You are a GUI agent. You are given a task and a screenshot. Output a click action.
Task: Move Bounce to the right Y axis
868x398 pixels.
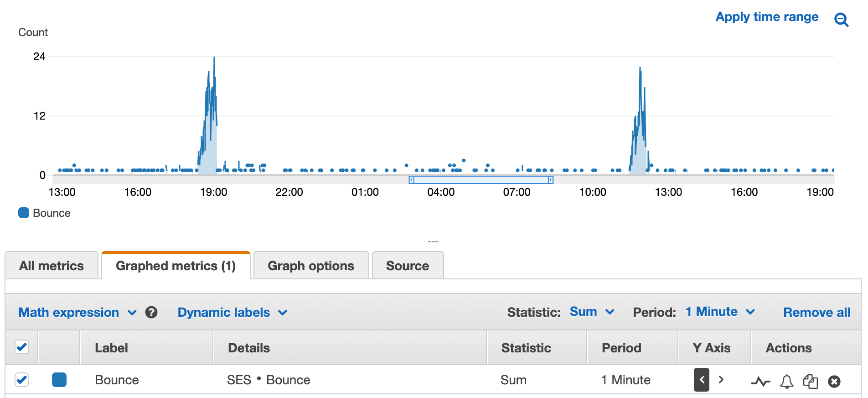click(721, 380)
